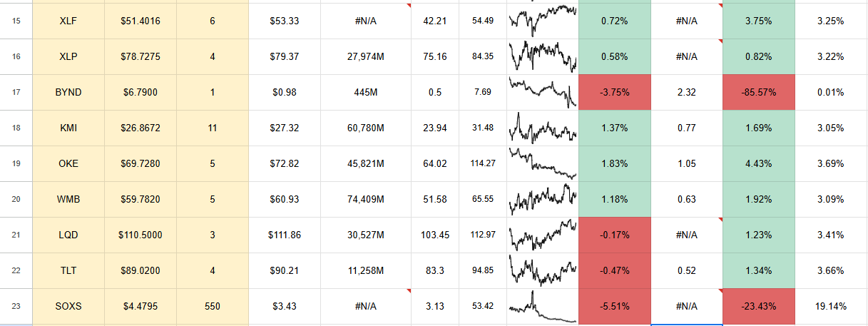Click the SOXS sparkline chart cell

click(543, 306)
